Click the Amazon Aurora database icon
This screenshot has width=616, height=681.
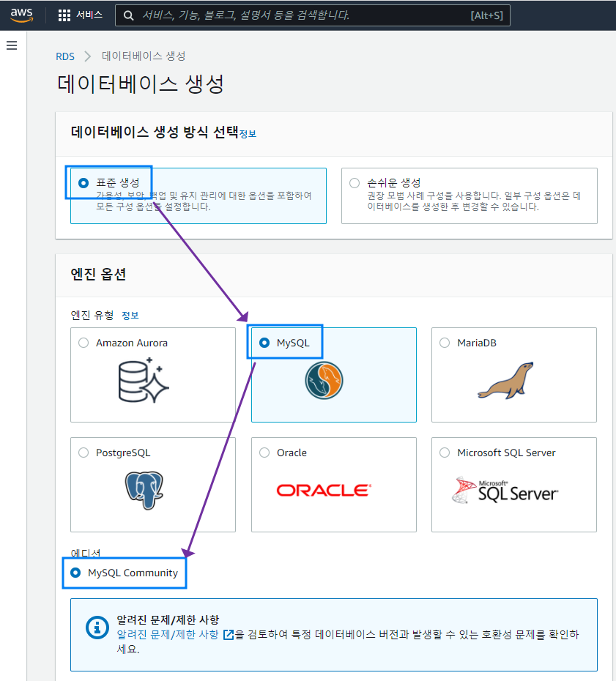pyautogui.click(x=144, y=380)
